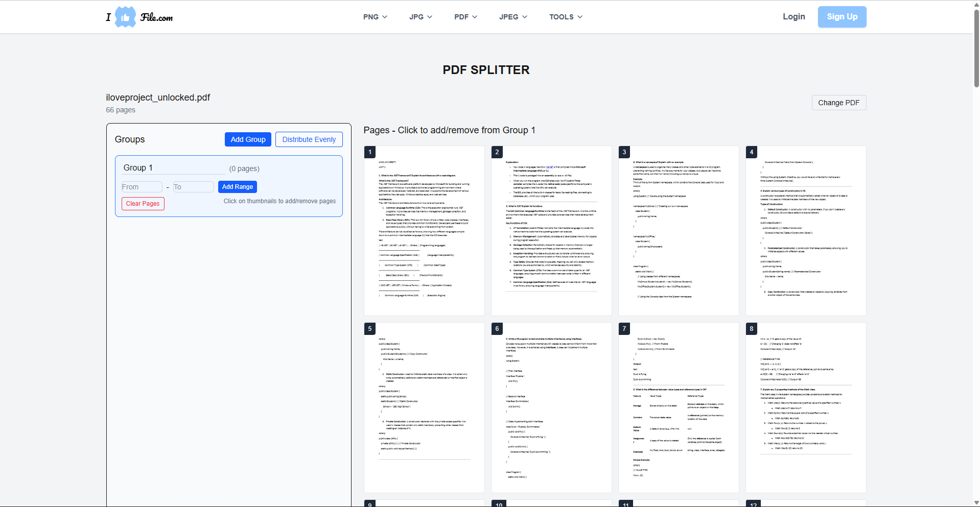
Task: Open the PNG tools dropdown
Action: point(375,17)
